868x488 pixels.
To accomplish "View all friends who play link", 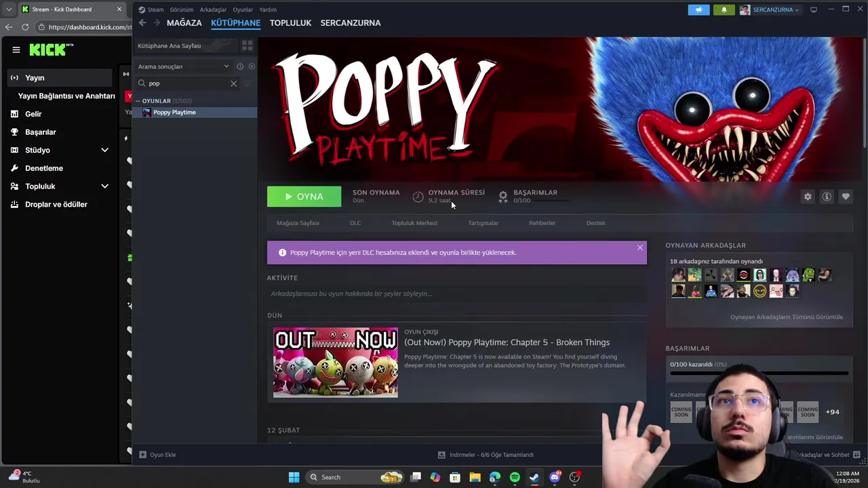I will click(787, 317).
